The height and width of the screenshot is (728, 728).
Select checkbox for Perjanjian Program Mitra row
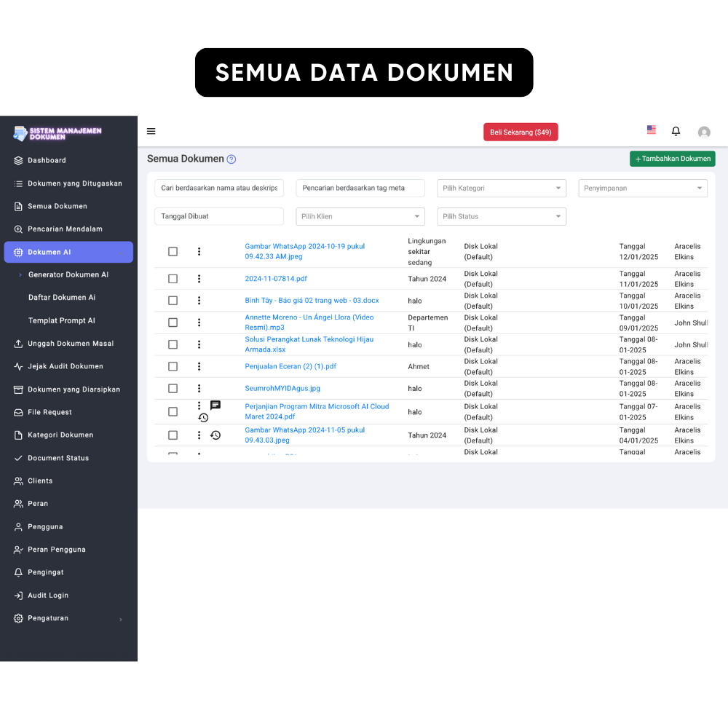(173, 412)
